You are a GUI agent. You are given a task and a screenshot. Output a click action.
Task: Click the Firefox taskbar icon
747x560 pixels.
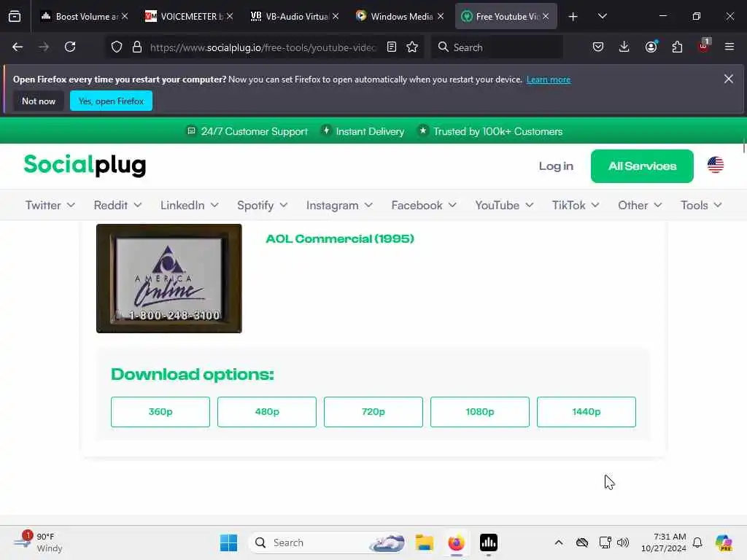(457, 542)
